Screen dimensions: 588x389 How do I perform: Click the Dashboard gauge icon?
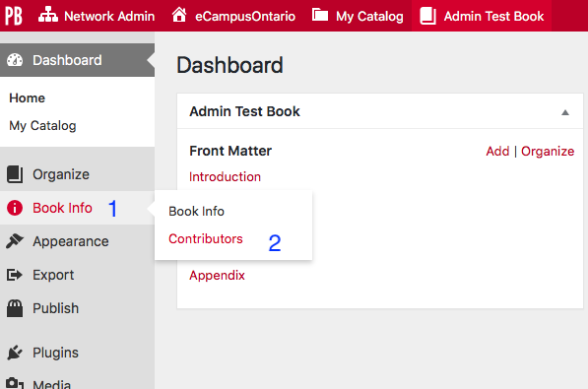coord(15,60)
